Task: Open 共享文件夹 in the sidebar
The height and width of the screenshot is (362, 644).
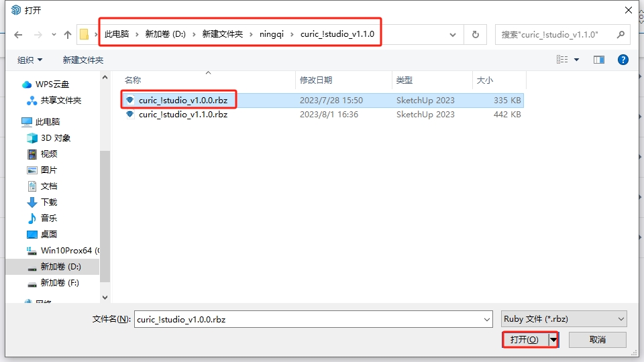Action: click(61, 100)
